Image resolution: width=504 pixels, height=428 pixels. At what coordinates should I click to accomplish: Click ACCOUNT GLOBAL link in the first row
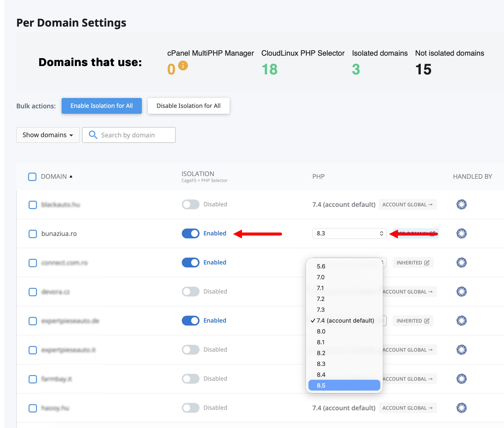pos(407,204)
